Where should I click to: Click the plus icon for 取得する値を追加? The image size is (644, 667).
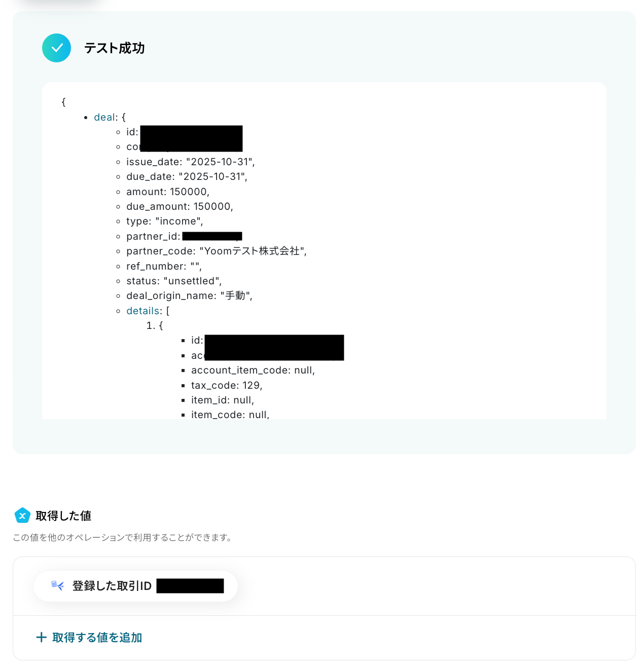[x=42, y=637]
